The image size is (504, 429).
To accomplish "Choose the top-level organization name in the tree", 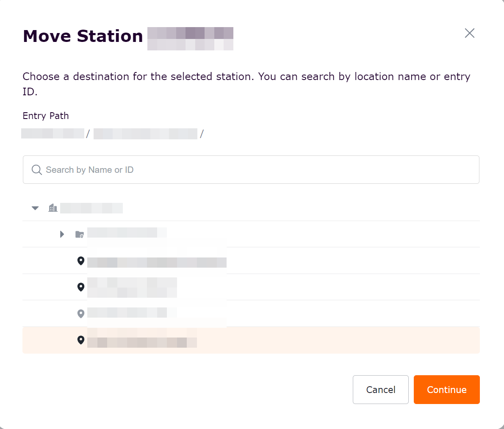I will point(91,208).
